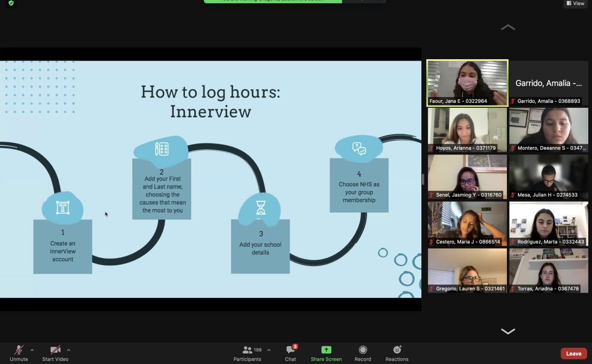Select Mesa, Julian H video tile
Screen dimensions: 592x364
(x=549, y=177)
